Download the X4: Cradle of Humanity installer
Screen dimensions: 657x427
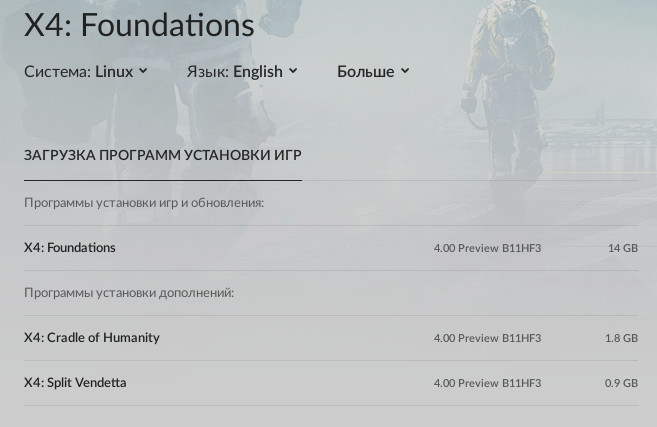point(331,338)
